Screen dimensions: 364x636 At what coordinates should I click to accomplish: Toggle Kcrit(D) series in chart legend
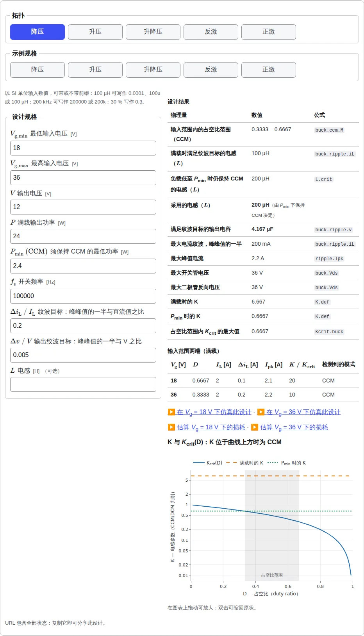tap(207, 463)
